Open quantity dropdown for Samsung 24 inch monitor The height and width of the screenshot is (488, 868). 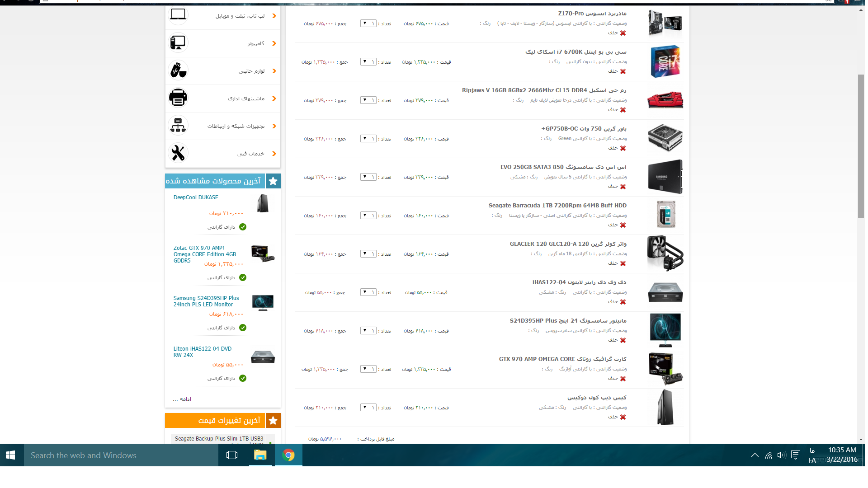368,331
